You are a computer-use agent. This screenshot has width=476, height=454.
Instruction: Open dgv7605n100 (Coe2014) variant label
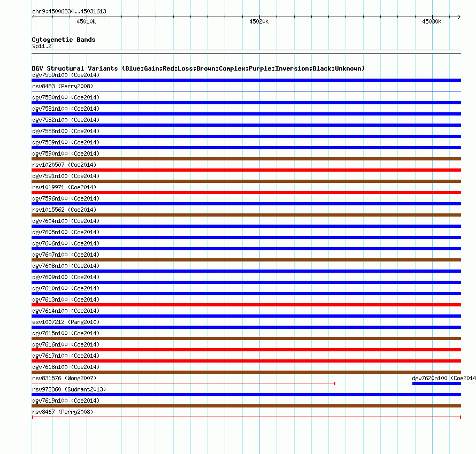pos(66,232)
